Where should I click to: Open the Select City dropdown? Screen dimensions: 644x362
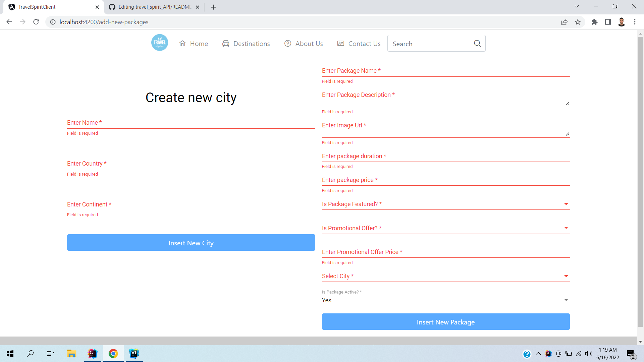[446, 276]
